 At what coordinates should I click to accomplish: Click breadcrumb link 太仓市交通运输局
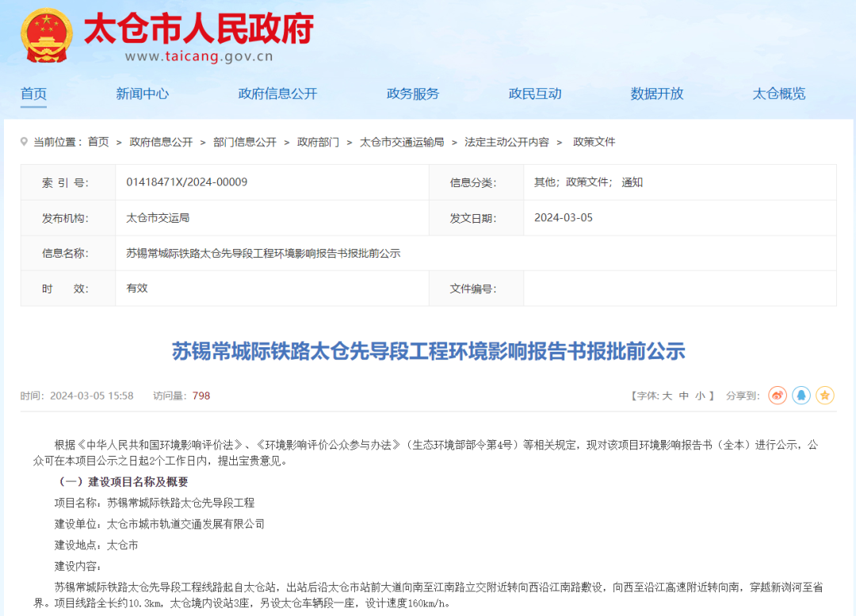point(402,142)
